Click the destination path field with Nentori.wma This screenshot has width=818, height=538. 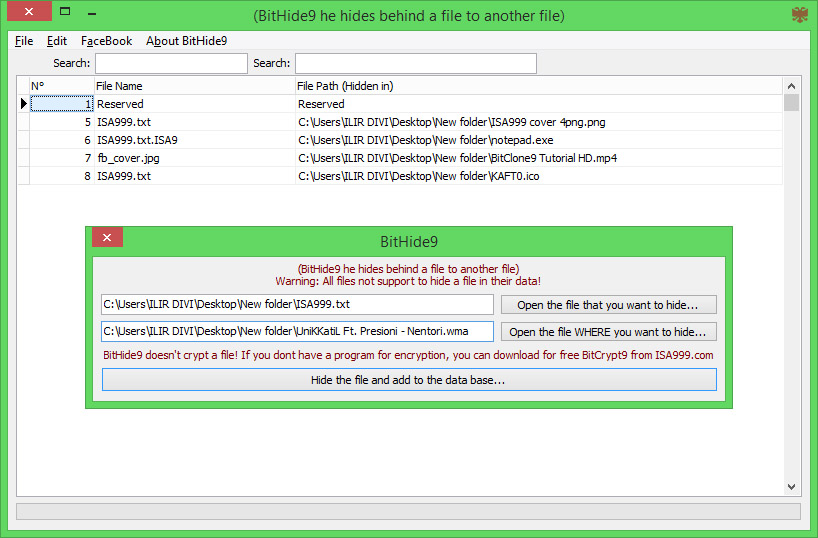click(297, 331)
